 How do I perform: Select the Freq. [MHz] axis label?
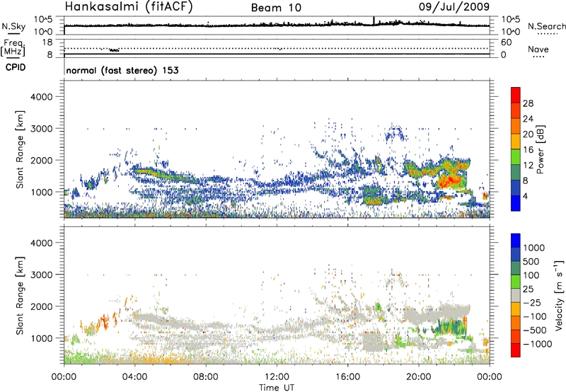13,48
